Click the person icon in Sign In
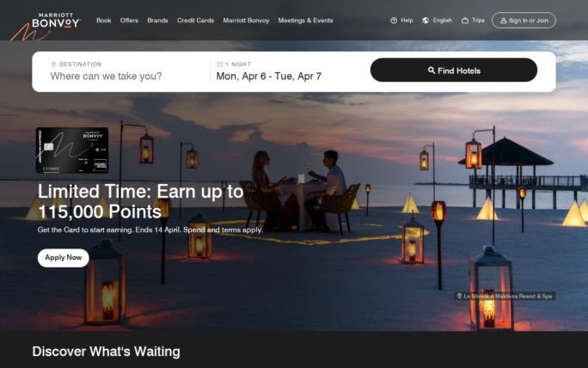Image resolution: width=588 pixels, height=368 pixels. pyautogui.click(x=503, y=21)
